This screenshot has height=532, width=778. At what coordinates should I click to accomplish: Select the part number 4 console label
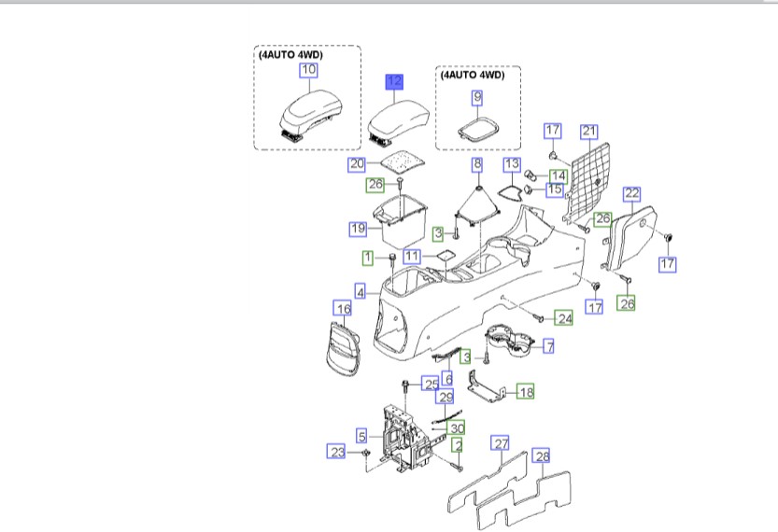(x=360, y=291)
